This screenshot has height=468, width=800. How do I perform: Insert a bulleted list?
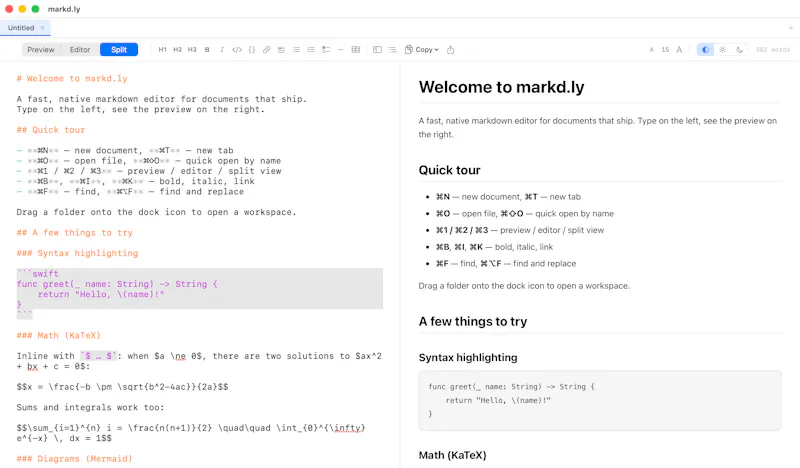(x=296, y=50)
